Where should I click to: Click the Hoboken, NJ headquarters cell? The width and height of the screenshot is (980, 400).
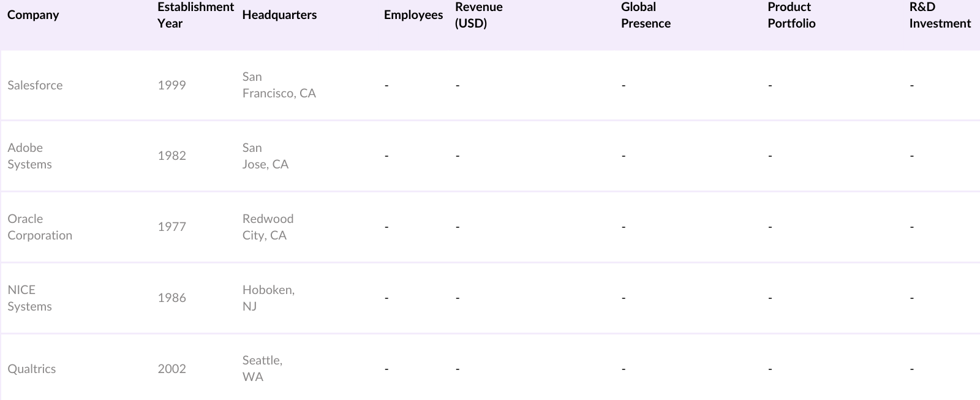click(268, 298)
